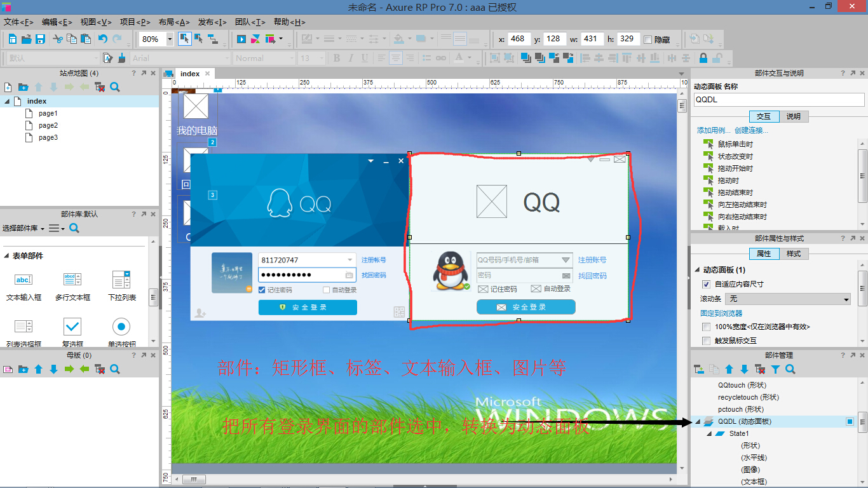Choose the intersected selection mode tool
Viewport: 868px width, 488px height.
(184, 39)
